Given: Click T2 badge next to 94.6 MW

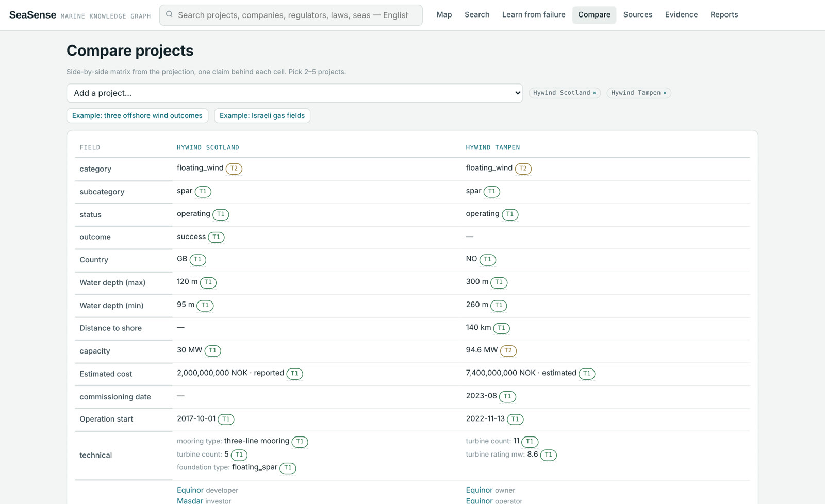Looking at the screenshot, I should (x=508, y=350).
